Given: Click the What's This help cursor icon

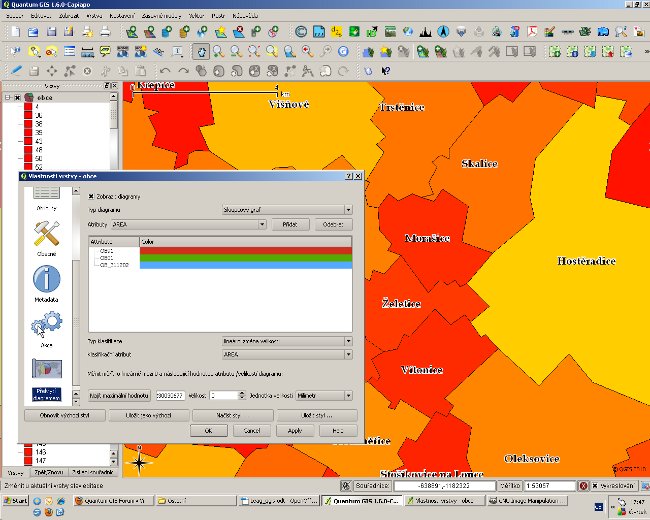Looking at the screenshot, I should pyautogui.click(x=385, y=71).
